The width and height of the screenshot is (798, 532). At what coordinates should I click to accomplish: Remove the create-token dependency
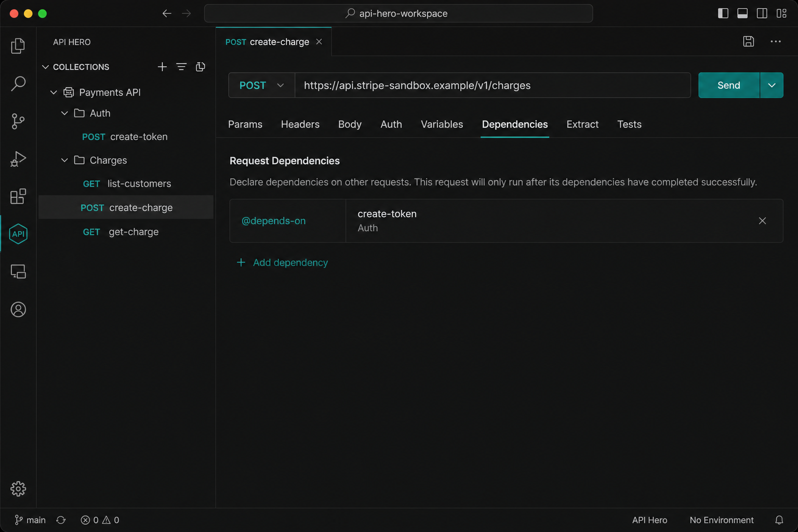pyautogui.click(x=762, y=221)
